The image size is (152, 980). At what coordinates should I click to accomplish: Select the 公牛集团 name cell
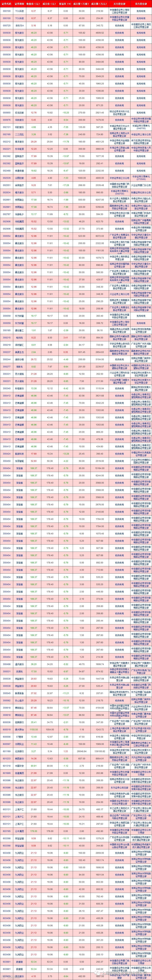(20, 831)
